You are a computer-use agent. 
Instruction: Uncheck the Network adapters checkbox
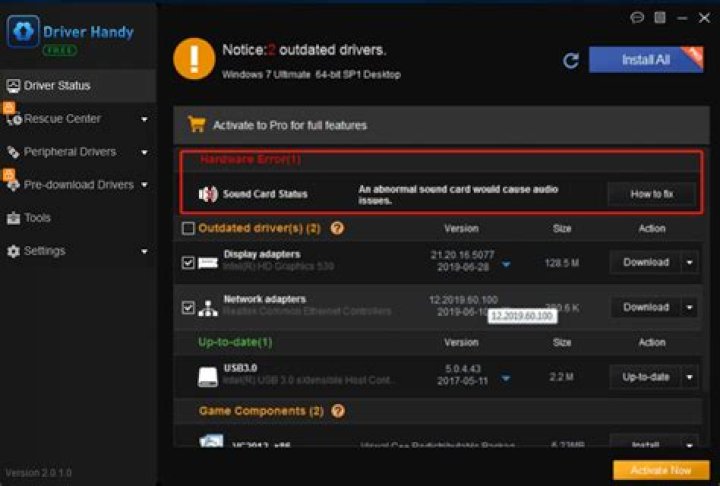coord(188,307)
